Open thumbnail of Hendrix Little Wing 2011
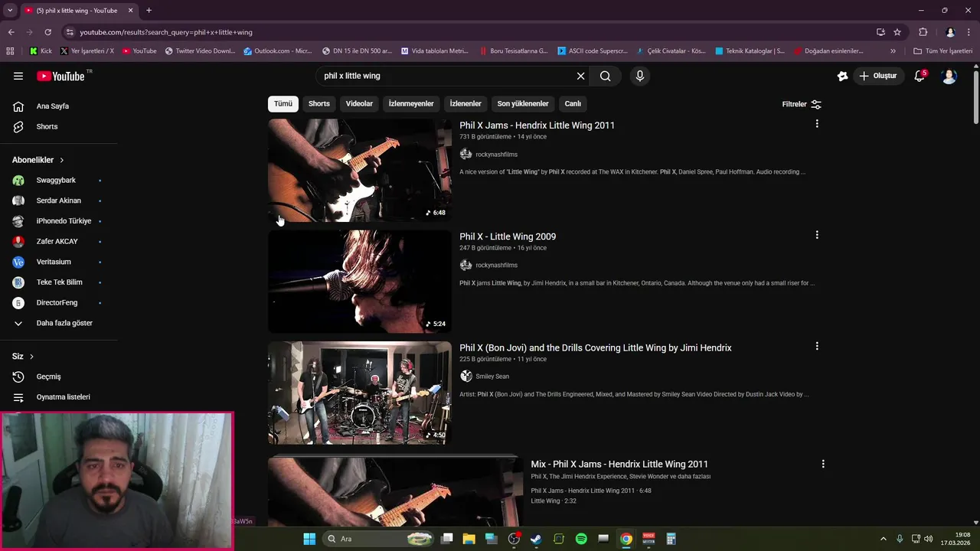Image resolution: width=980 pixels, height=551 pixels. [360, 170]
